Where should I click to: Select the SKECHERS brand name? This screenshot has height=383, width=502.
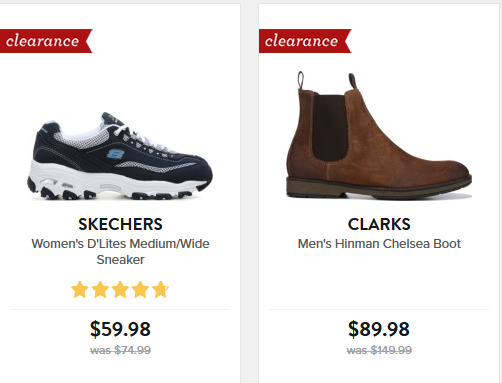(x=120, y=224)
